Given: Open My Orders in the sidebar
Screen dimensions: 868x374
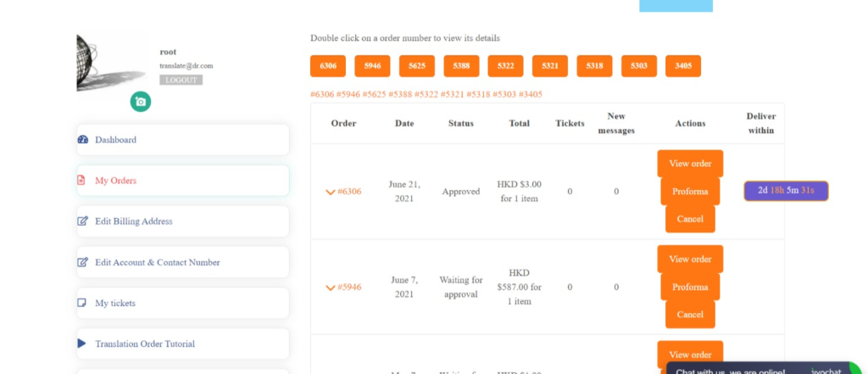Looking at the screenshot, I should pyautogui.click(x=183, y=180).
